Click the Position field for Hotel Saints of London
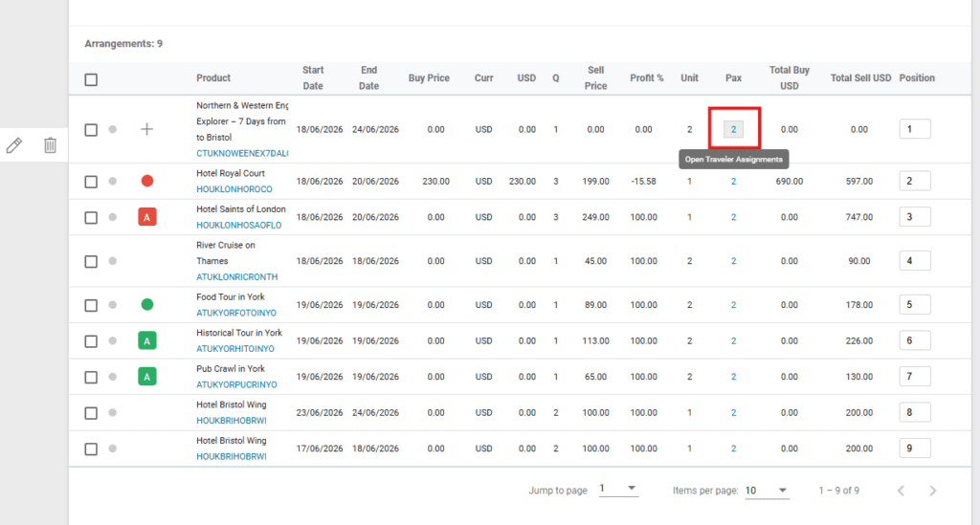Screen dimensions: 980x525 (914, 217)
